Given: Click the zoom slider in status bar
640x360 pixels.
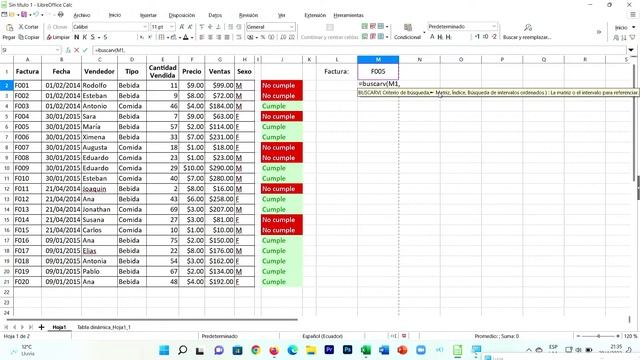Looking at the screenshot, I should (598, 336).
